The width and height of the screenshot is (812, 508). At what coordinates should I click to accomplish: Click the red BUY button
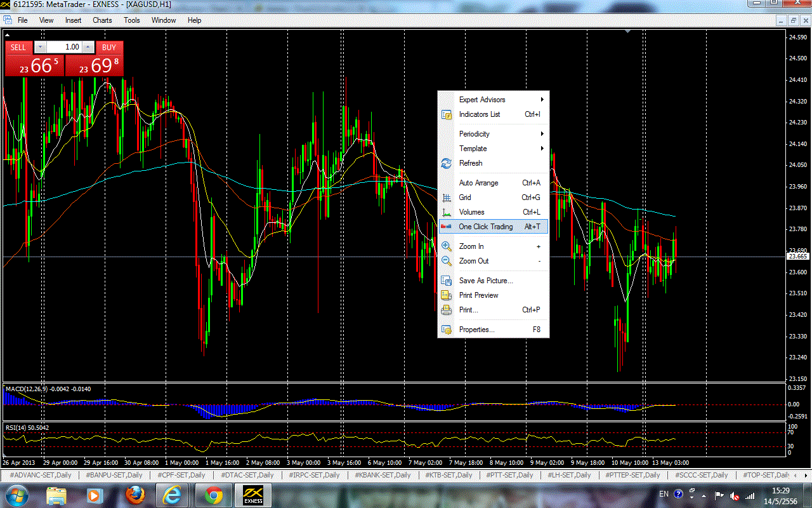point(109,47)
